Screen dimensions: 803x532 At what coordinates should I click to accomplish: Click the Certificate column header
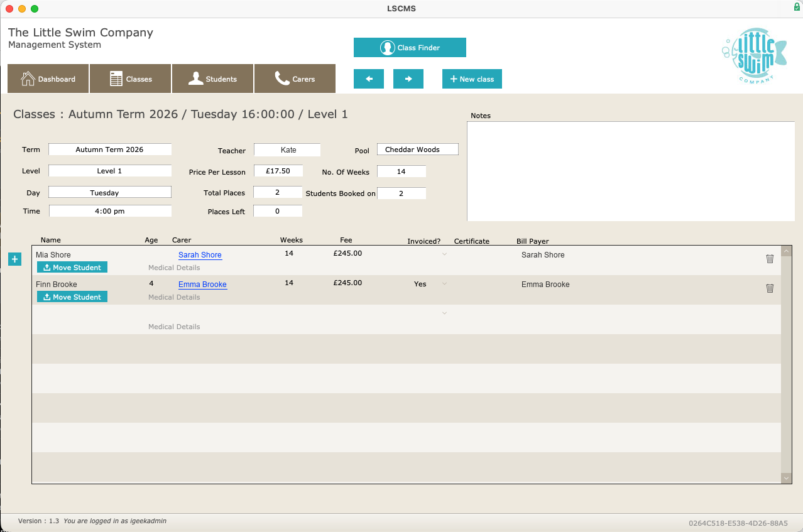click(x=472, y=241)
